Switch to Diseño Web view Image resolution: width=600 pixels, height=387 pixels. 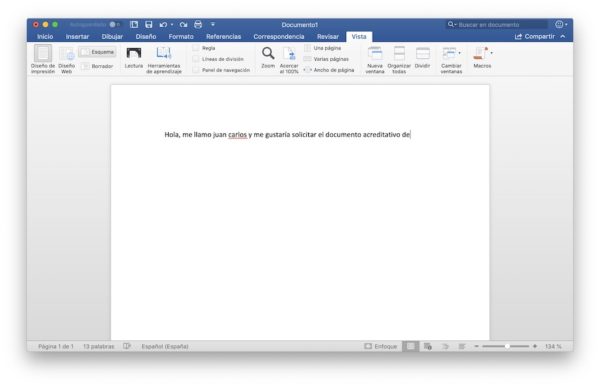67,59
